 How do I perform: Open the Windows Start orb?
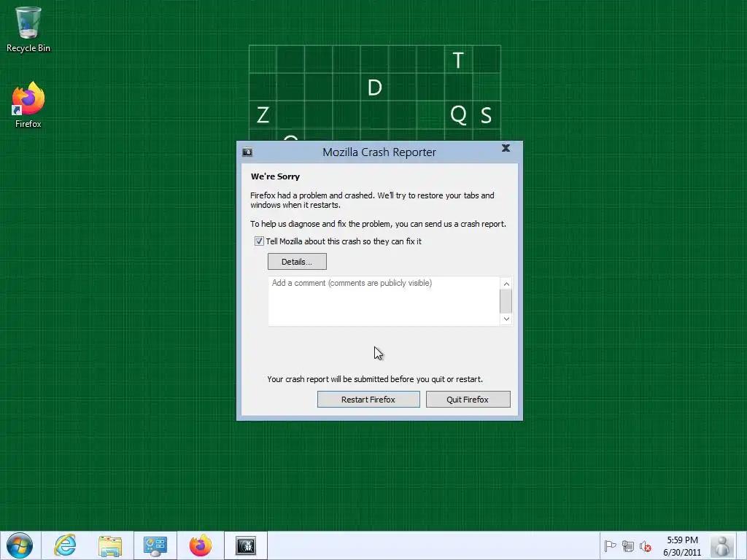pyautogui.click(x=20, y=545)
